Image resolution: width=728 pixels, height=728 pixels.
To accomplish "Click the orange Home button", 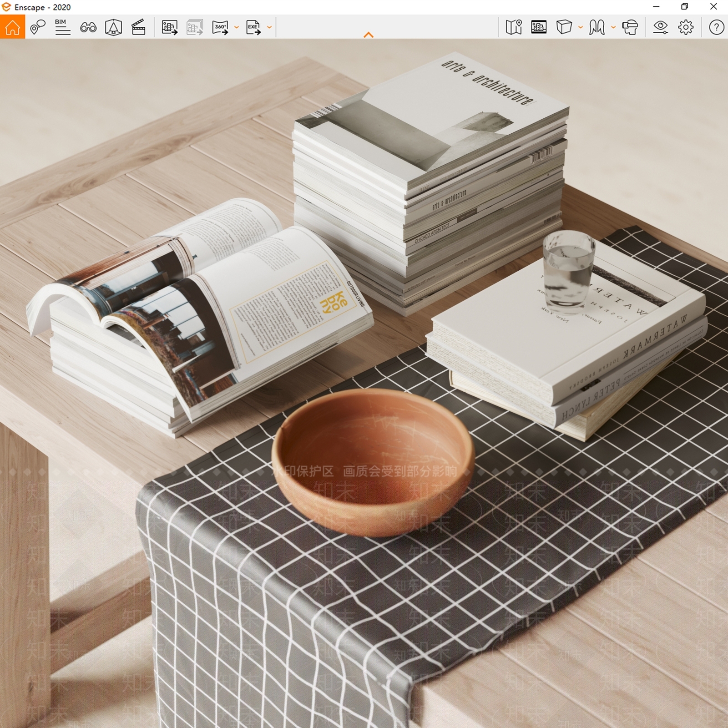I will pyautogui.click(x=12, y=27).
